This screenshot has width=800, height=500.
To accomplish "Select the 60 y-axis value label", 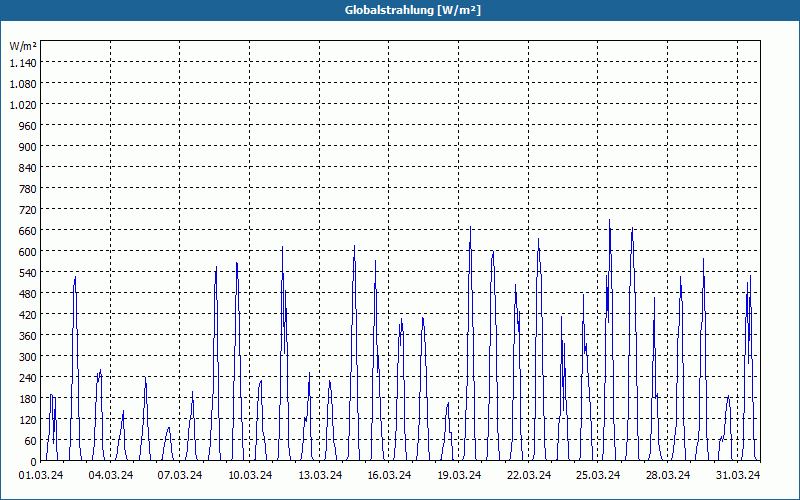I will coord(31,440).
